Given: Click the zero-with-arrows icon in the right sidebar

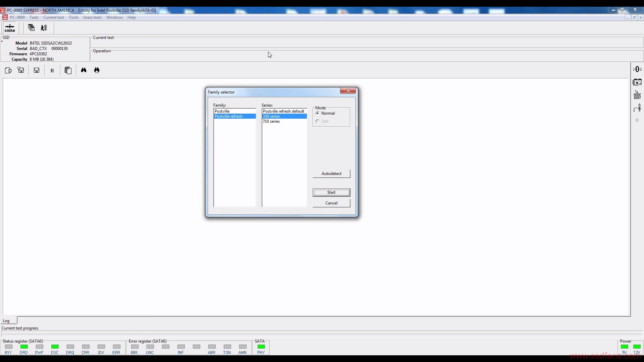Looking at the screenshot, I should pyautogui.click(x=637, y=69).
